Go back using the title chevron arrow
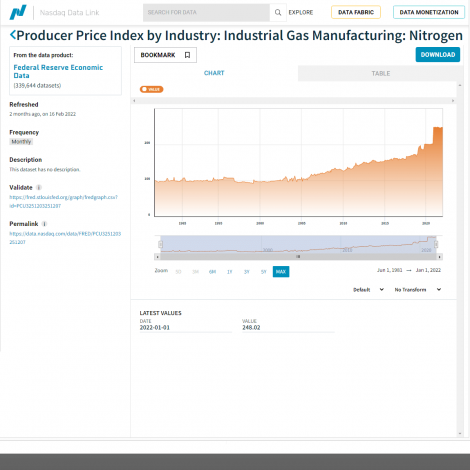 pos(13,35)
